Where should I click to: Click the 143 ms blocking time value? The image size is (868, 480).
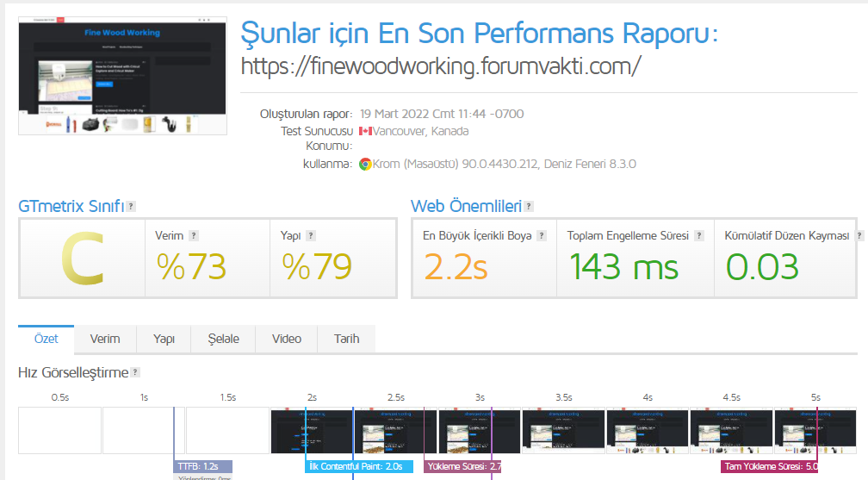coord(623,267)
